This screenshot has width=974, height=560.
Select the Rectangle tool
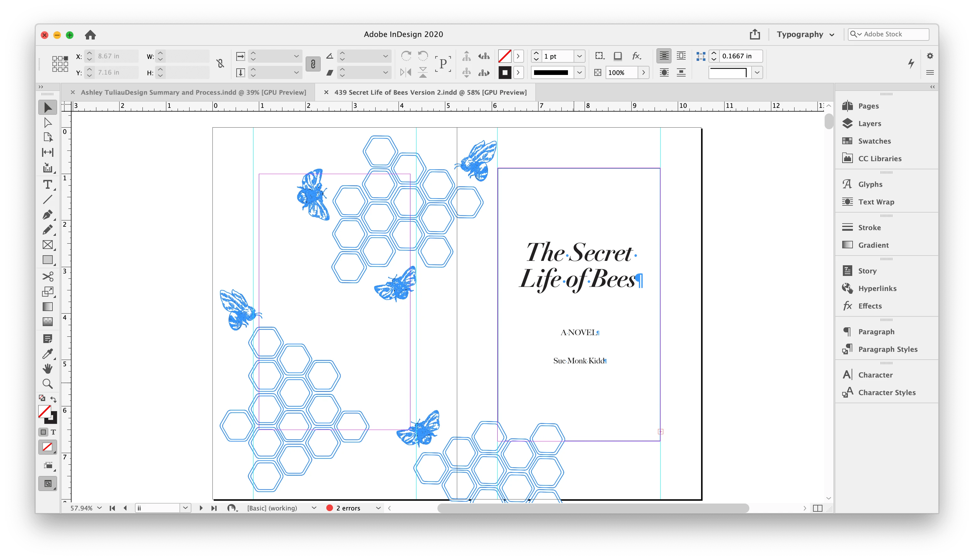click(47, 260)
